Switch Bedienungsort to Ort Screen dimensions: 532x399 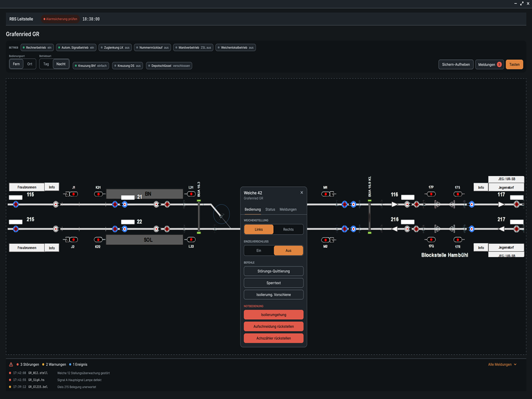pos(29,64)
